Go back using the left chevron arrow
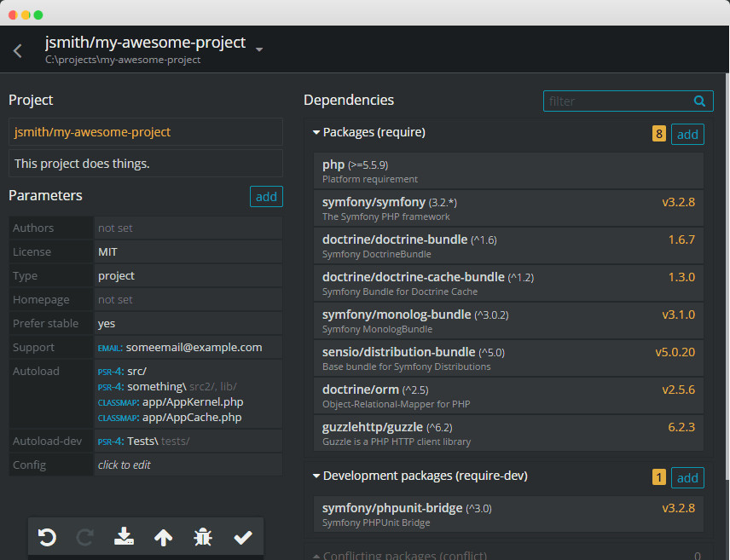This screenshot has width=730, height=560. pos(18,50)
